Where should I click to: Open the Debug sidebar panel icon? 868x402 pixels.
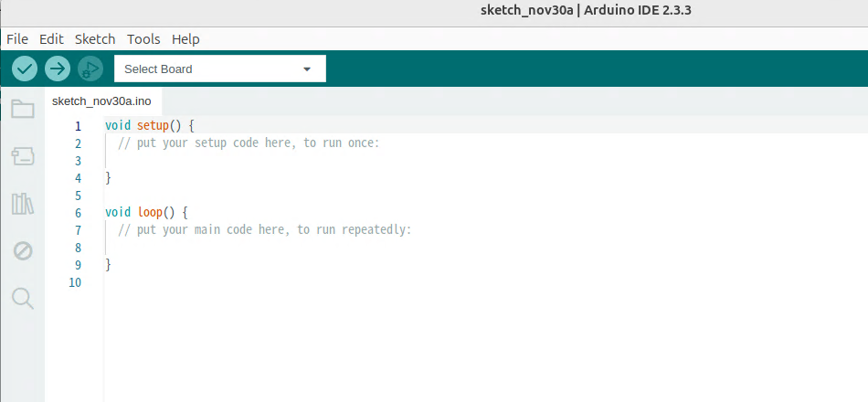(23, 251)
